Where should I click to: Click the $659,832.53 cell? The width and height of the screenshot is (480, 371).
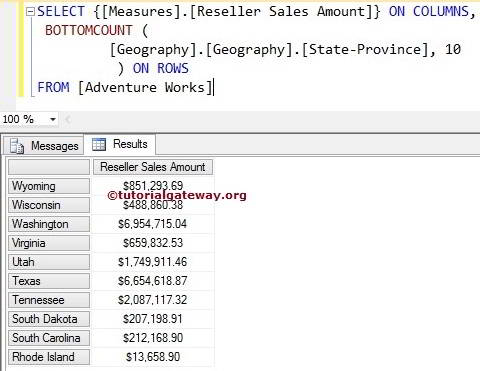pos(153,243)
